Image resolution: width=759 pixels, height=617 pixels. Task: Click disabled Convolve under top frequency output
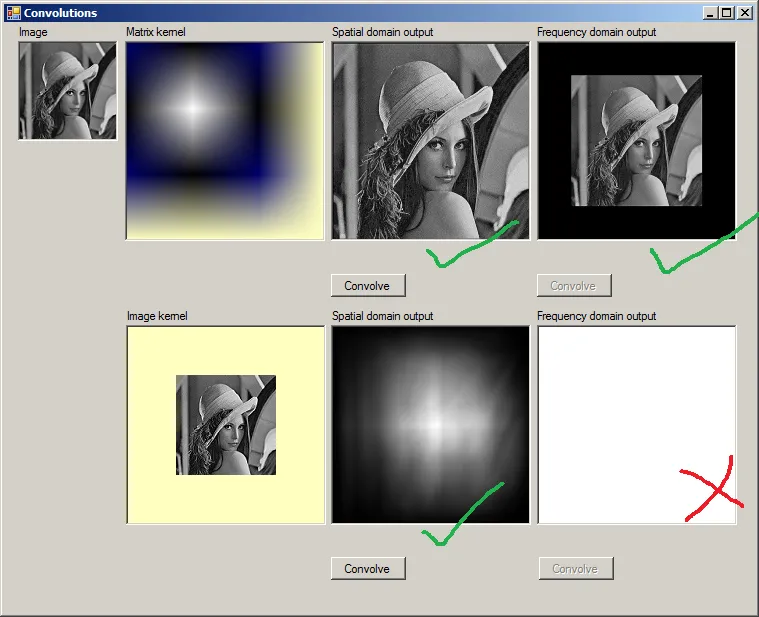pyautogui.click(x=574, y=286)
